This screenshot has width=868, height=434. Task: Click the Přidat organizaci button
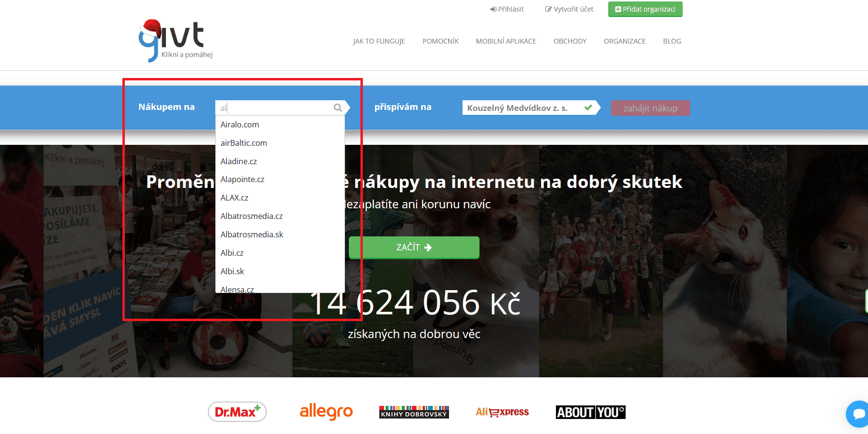tap(645, 9)
